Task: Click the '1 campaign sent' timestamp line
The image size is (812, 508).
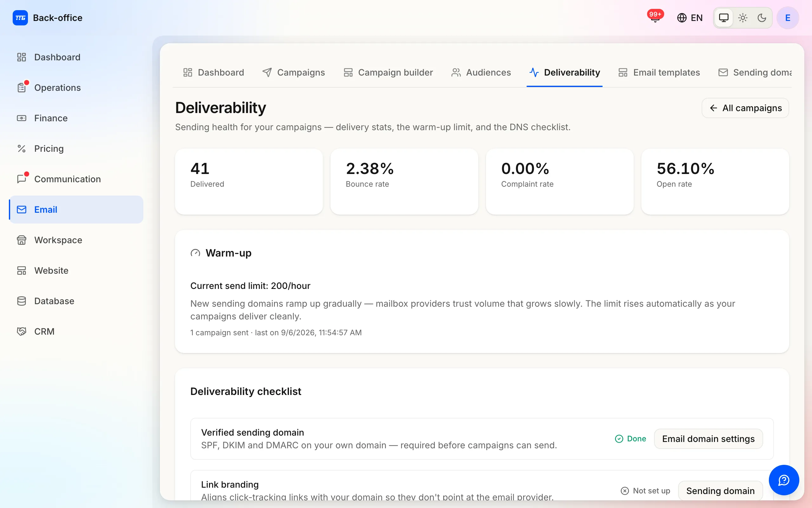Action: click(276, 333)
